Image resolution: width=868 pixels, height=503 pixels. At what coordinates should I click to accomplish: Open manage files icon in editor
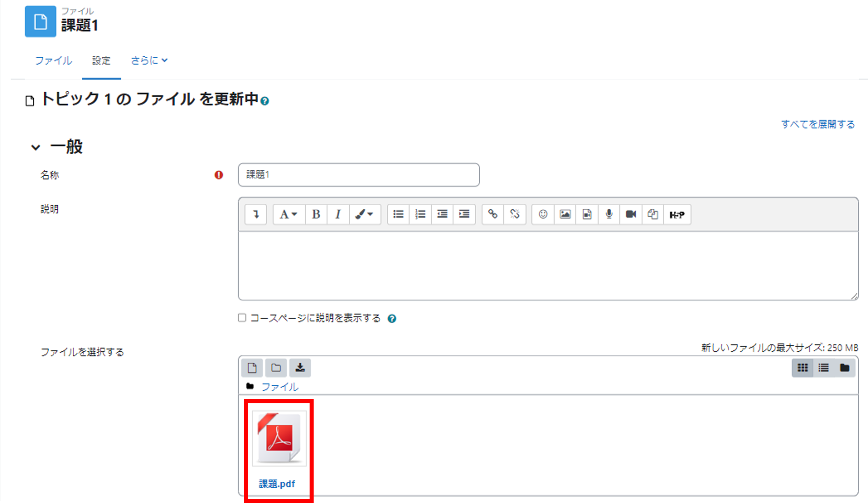point(653,214)
